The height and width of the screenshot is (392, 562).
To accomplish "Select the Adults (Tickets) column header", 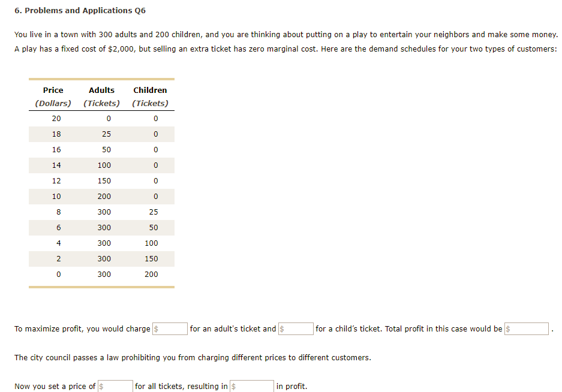I will click(101, 96).
